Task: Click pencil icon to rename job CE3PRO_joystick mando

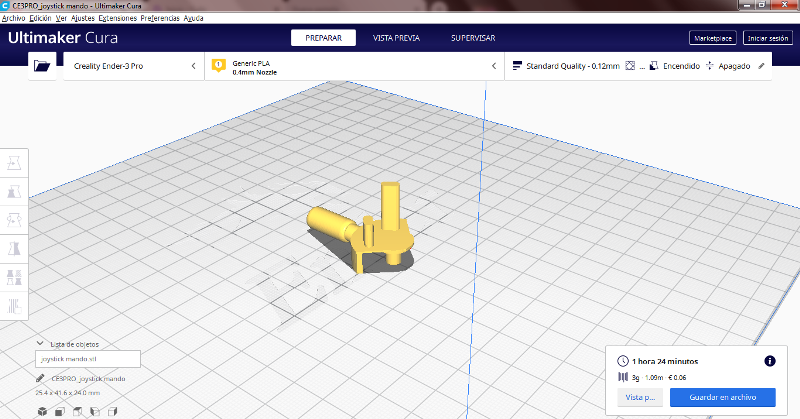Action: coord(40,378)
